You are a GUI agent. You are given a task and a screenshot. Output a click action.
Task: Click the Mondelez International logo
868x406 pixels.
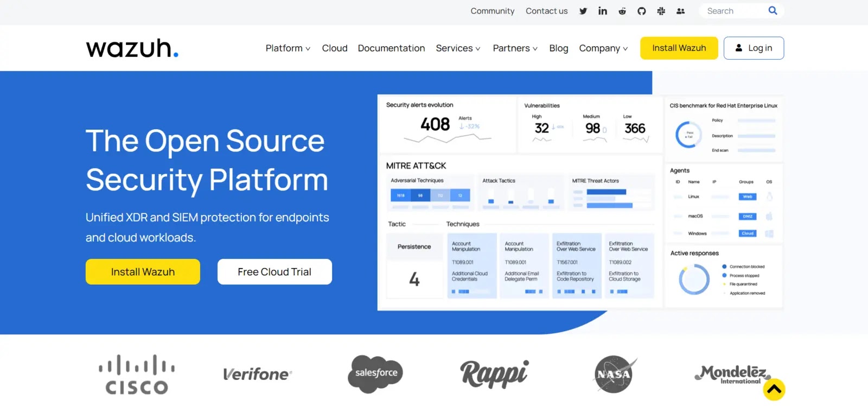(733, 375)
